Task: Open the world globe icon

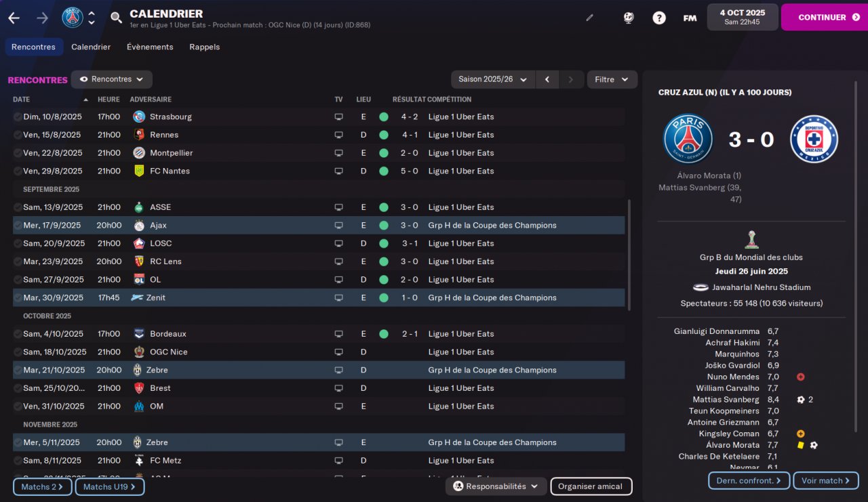Action: pyautogui.click(x=629, y=18)
